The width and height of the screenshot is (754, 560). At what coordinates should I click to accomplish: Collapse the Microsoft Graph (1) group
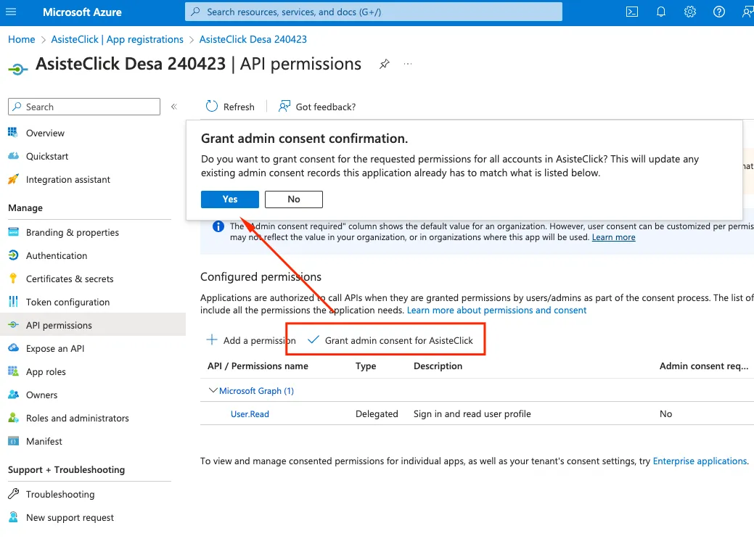213,391
